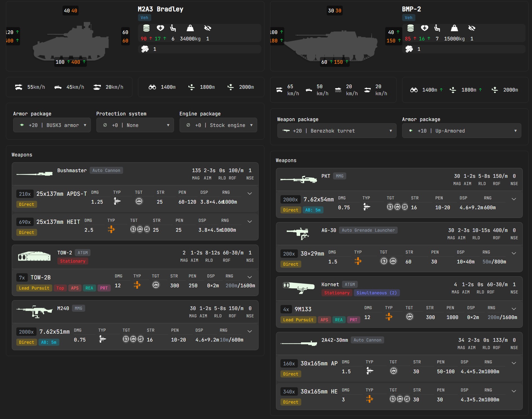Click the APS tag on 9M133 row
Viewport: 532px width, 419px height.
(x=324, y=320)
